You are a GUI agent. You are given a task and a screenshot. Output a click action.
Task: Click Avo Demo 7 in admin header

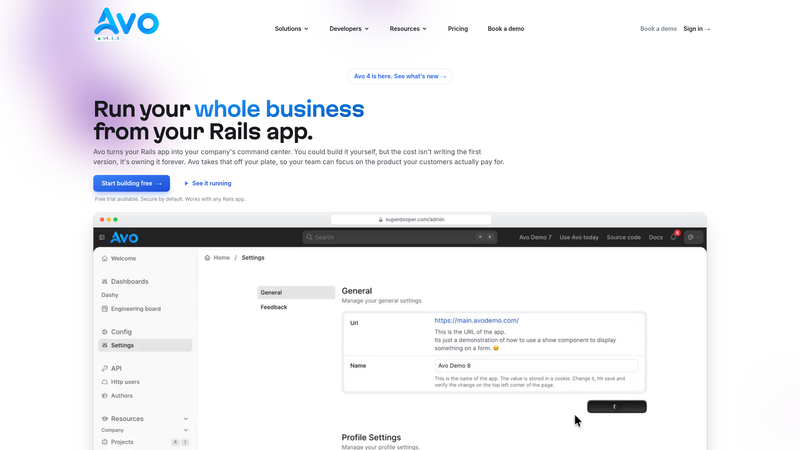pos(535,237)
